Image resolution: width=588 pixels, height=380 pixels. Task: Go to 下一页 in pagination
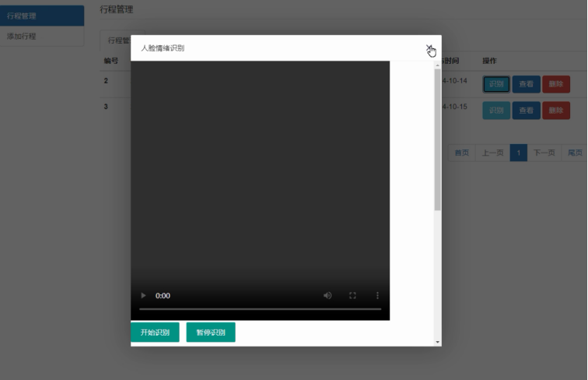(544, 153)
